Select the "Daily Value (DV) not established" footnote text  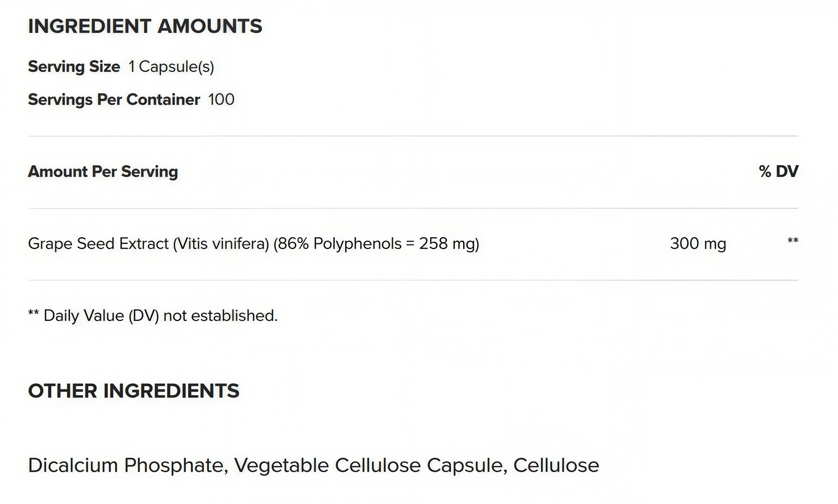(160, 316)
